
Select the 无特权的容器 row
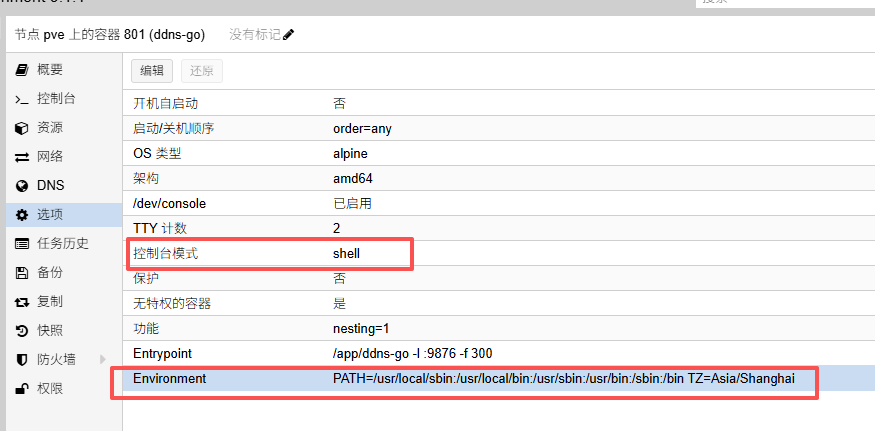tap(499, 304)
